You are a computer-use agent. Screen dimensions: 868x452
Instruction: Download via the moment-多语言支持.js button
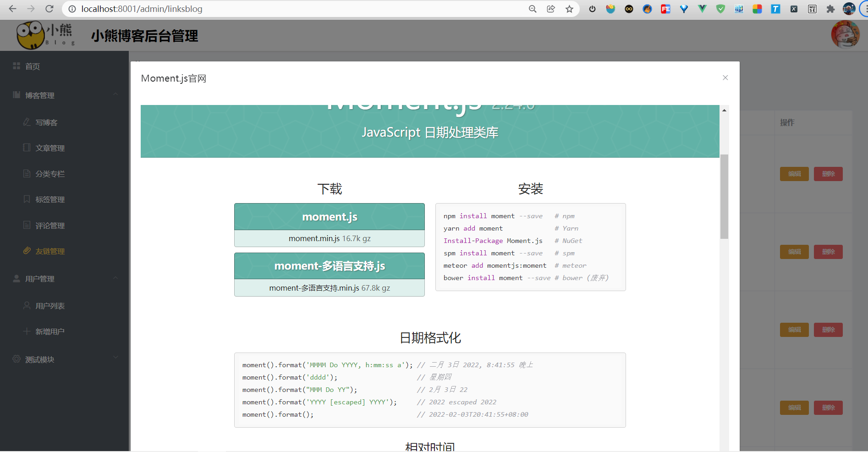click(x=330, y=266)
